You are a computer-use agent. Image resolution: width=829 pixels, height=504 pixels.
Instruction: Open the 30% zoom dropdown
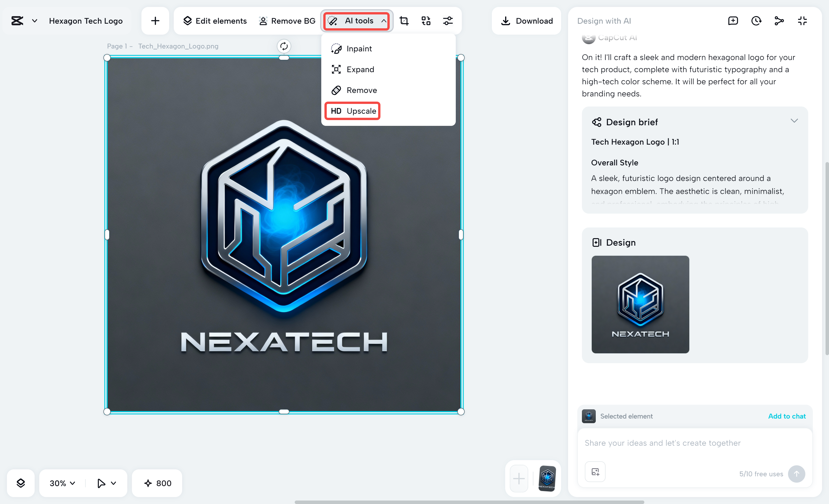62,483
